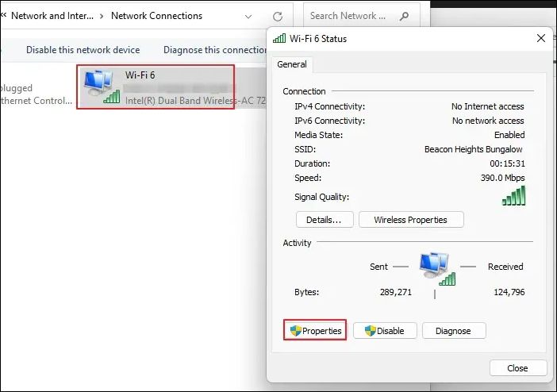Select the General tab

pos(293,65)
